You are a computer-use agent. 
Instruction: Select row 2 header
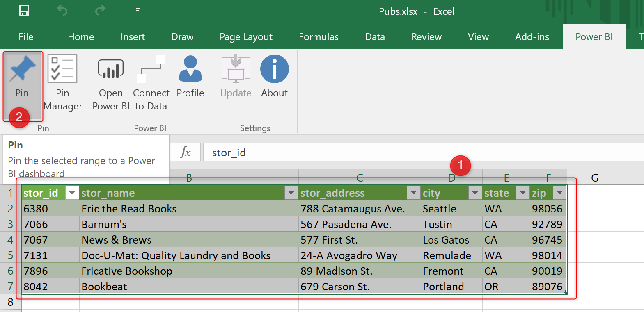click(x=11, y=208)
